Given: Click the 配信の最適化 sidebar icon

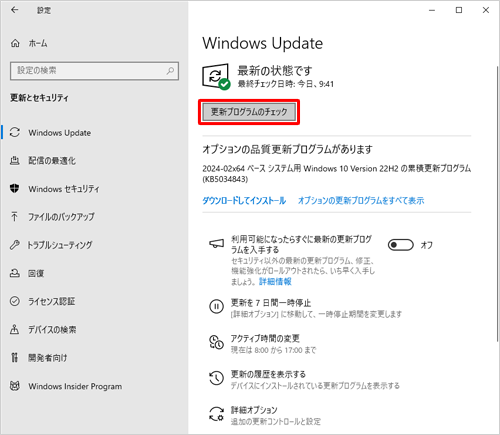Looking at the screenshot, I should click(15, 160).
